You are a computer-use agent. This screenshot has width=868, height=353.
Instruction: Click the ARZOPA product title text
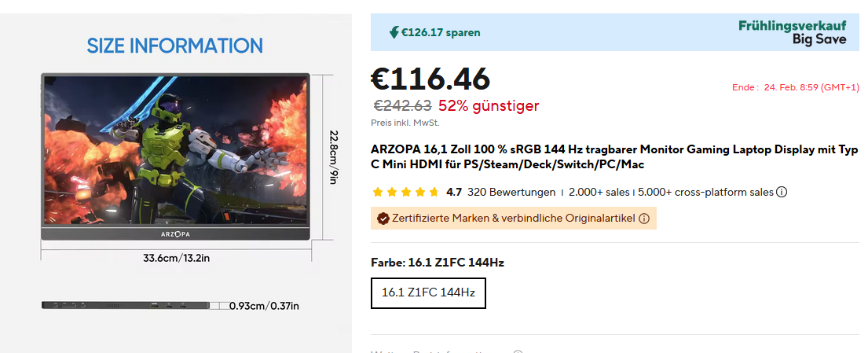[614, 156]
